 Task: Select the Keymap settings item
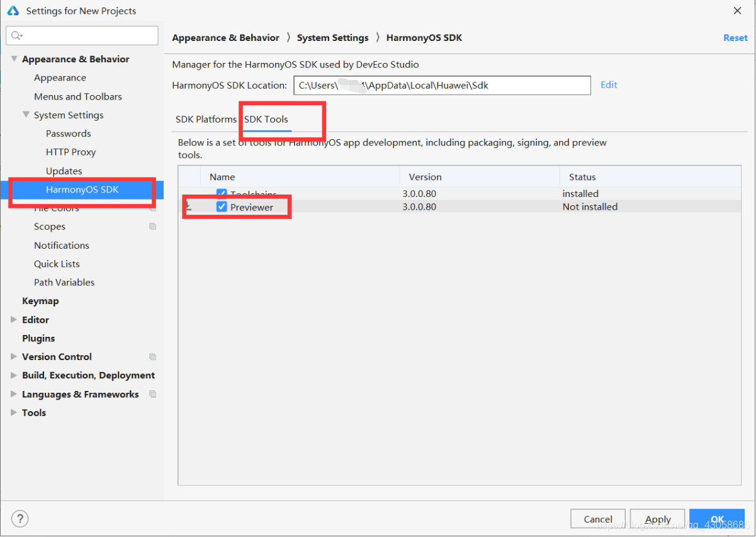point(40,301)
